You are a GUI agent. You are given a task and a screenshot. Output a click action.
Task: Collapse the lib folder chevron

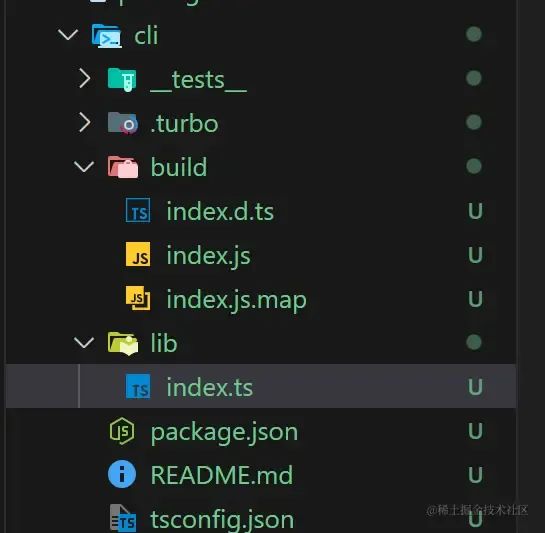tap(84, 342)
